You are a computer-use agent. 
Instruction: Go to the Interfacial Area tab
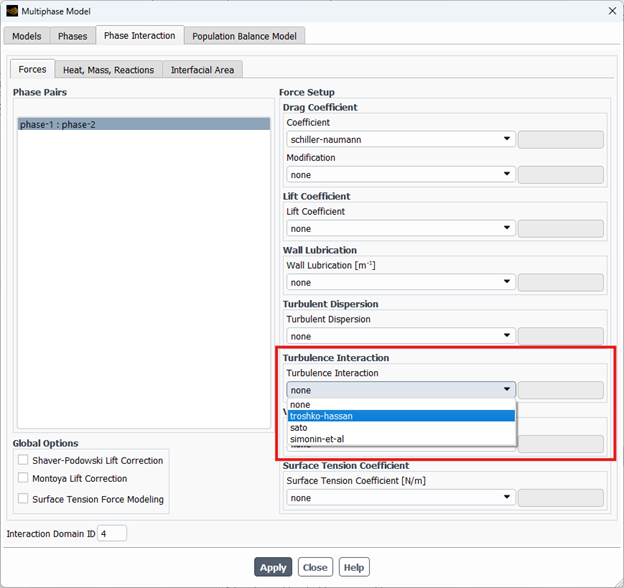coord(203,70)
